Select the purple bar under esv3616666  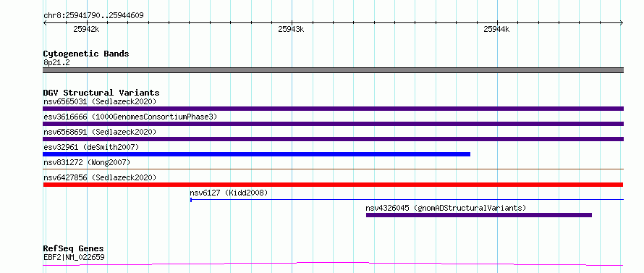click(x=333, y=124)
